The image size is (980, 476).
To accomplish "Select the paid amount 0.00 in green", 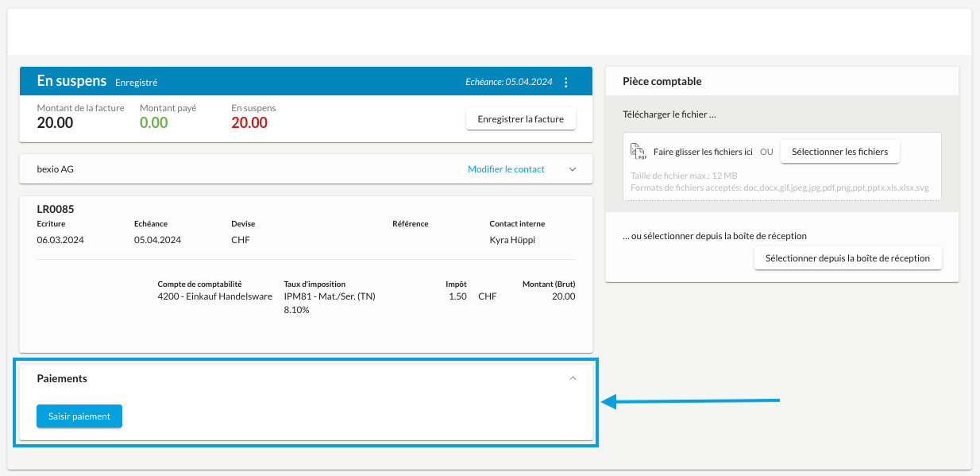I will (154, 122).
